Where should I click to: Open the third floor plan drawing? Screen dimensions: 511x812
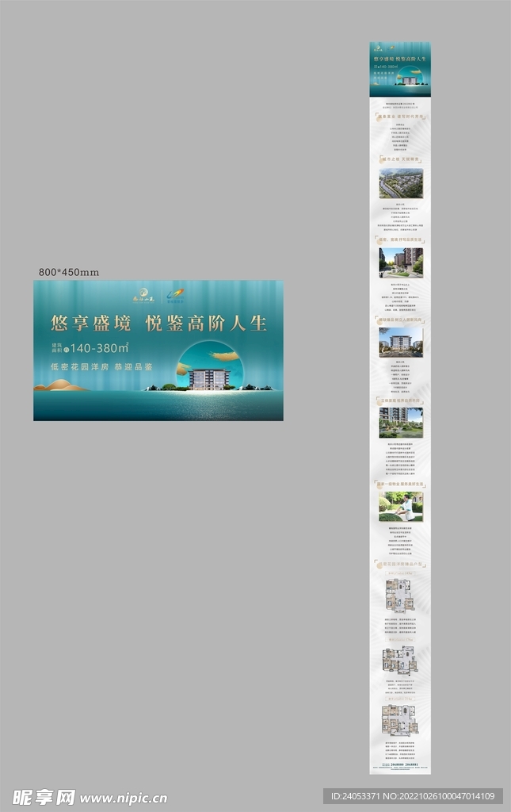[x=400, y=720]
